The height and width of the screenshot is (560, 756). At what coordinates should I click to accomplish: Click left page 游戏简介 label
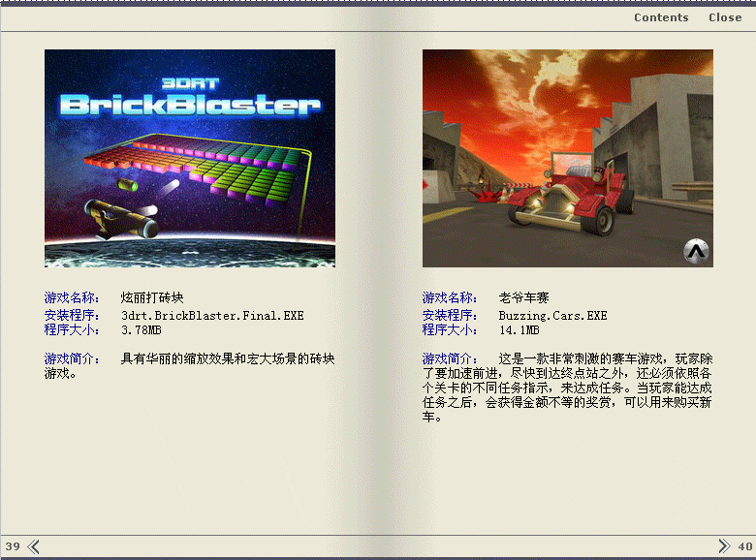click(72, 358)
